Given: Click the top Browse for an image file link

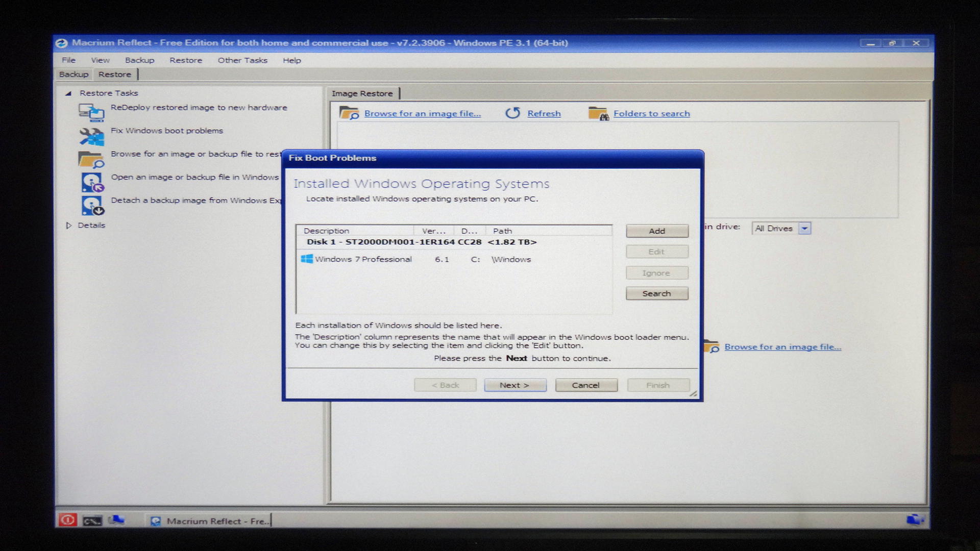Looking at the screenshot, I should (423, 113).
